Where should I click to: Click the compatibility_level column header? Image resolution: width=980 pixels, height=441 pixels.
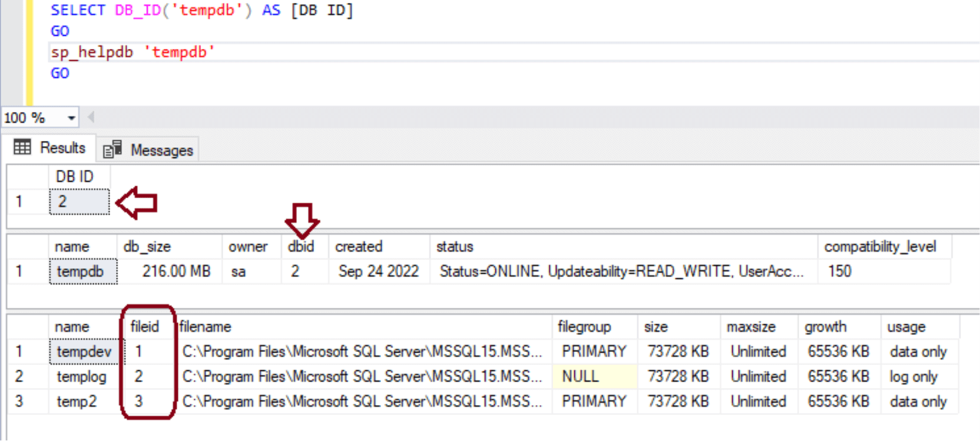[880, 246]
